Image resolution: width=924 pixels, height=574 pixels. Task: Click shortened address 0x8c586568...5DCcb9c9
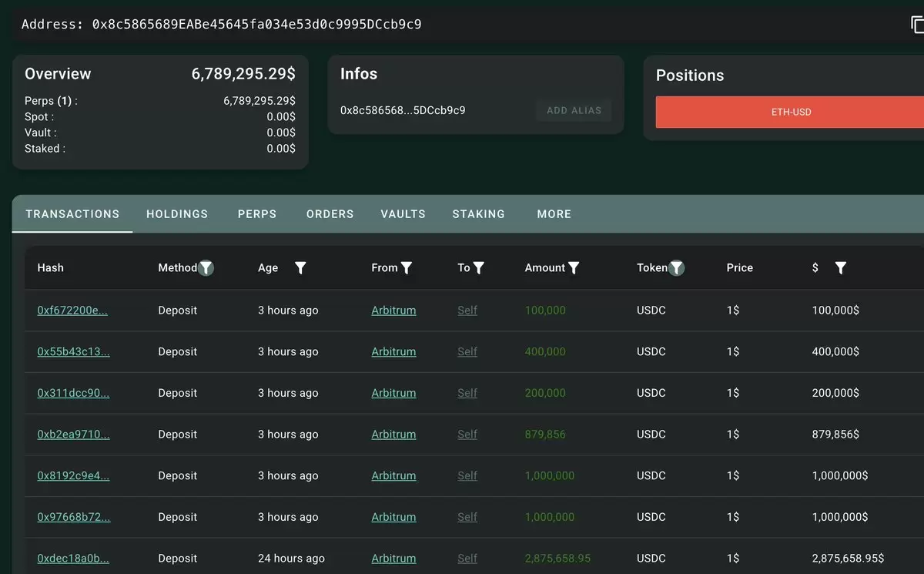coord(403,110)
